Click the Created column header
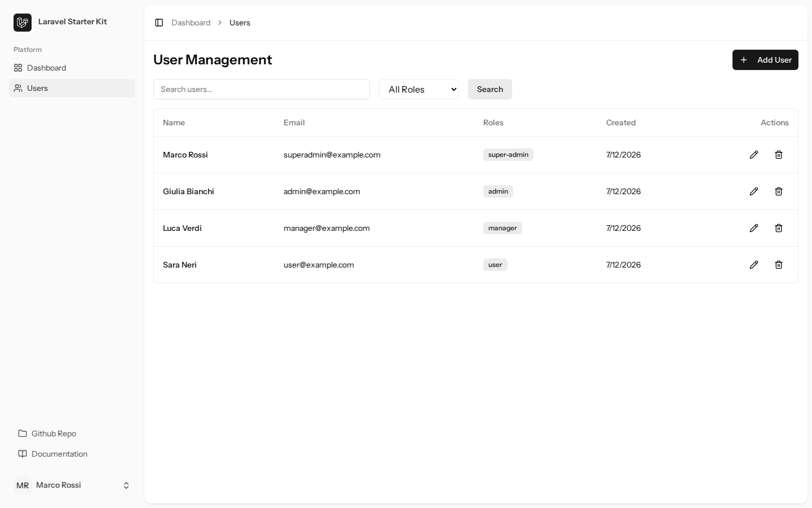Image resolution: width=812 pixels, height=508 pixels. point(621,122)
